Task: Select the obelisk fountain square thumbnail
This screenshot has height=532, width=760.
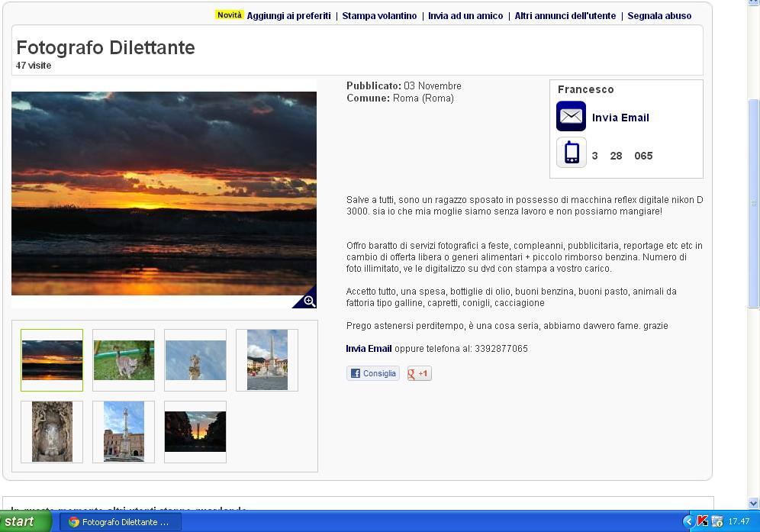Action: [267, 360]
